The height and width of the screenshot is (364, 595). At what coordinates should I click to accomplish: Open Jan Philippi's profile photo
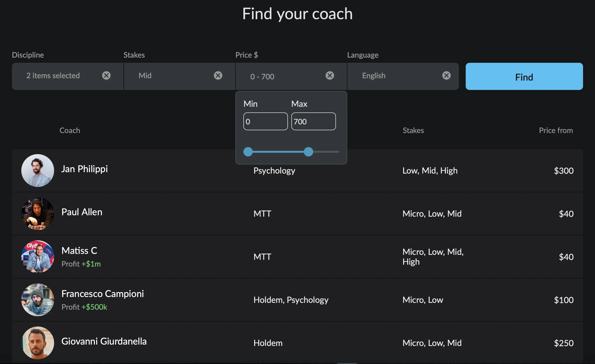[x=38, y=171]
